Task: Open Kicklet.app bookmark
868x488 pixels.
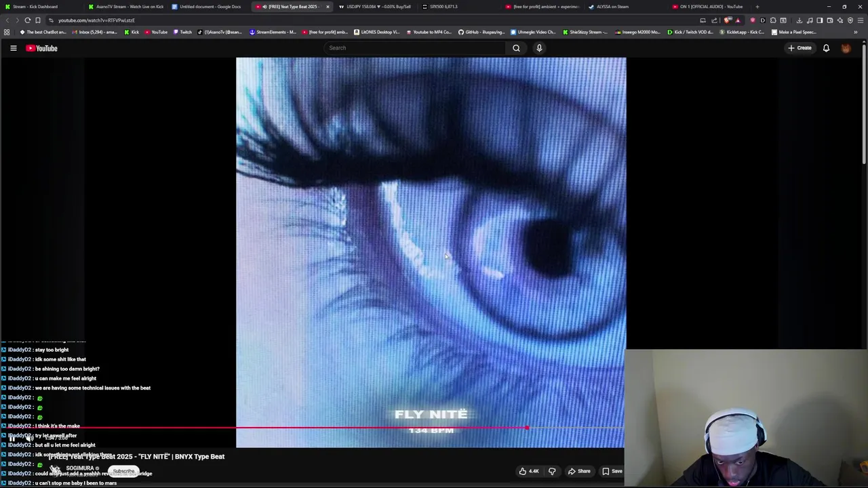Action: click(x=743, y=32)
